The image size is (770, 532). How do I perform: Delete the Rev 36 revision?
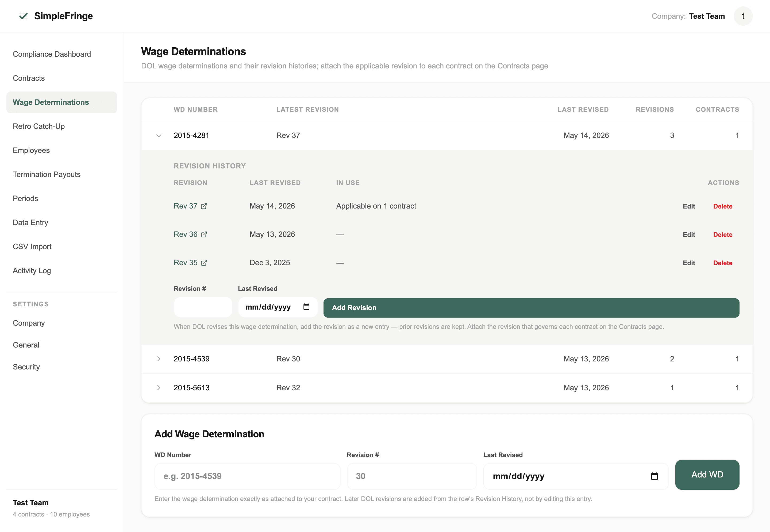(x=723, y=235)
